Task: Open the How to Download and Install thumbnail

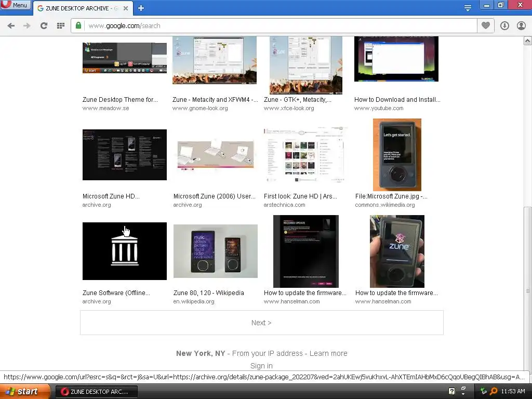Action: click(396, 59)
